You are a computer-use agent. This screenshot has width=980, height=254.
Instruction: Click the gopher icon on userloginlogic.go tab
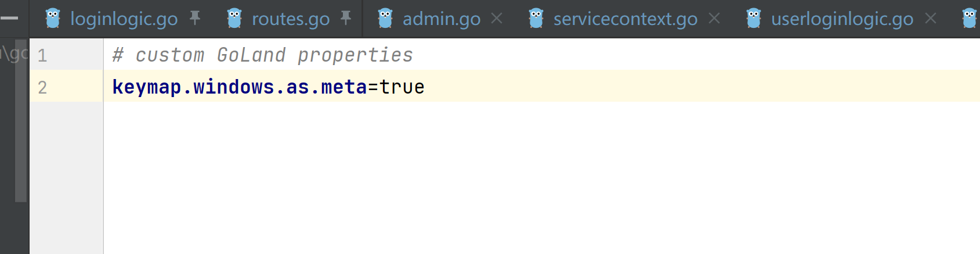coord(754,19)
